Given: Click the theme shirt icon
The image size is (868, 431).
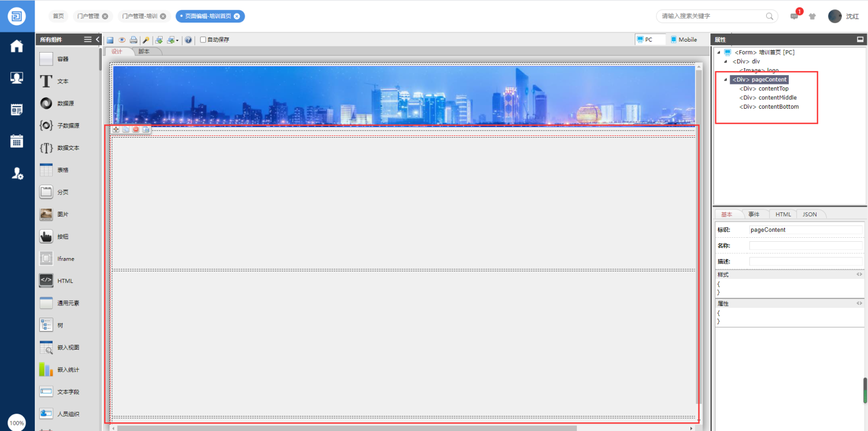Looking at the screenshot, I should (x=812, y=16).
